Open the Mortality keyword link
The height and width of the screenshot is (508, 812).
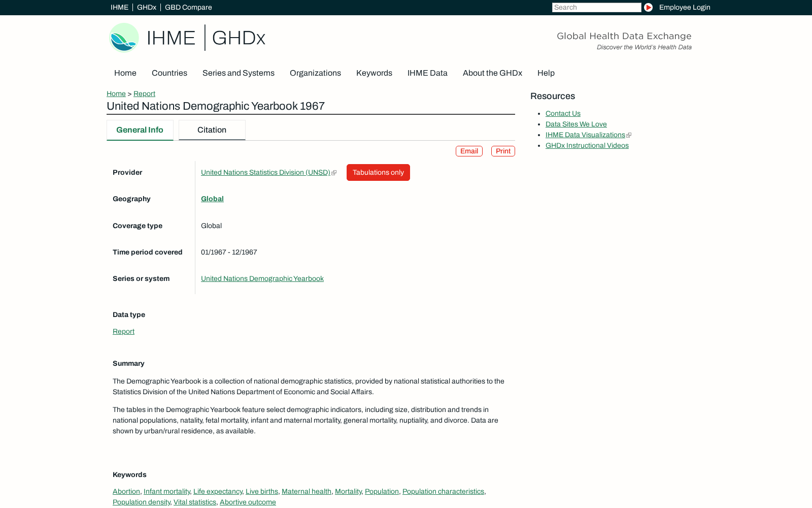pos(348,492)
